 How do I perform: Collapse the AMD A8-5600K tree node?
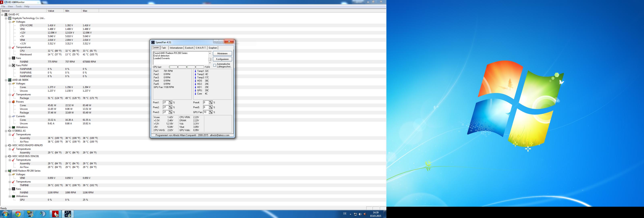[6, 80]
